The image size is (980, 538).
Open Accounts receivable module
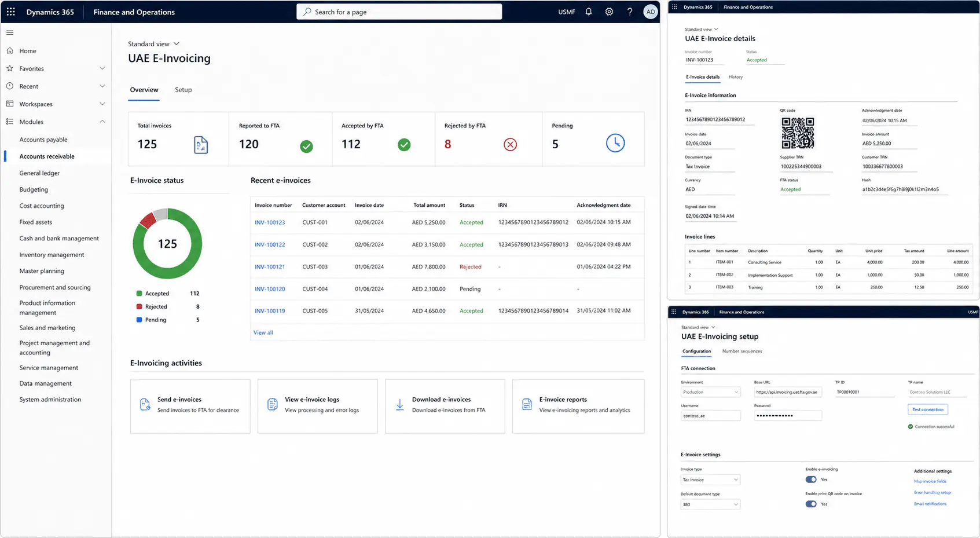[x=47, y=156]
